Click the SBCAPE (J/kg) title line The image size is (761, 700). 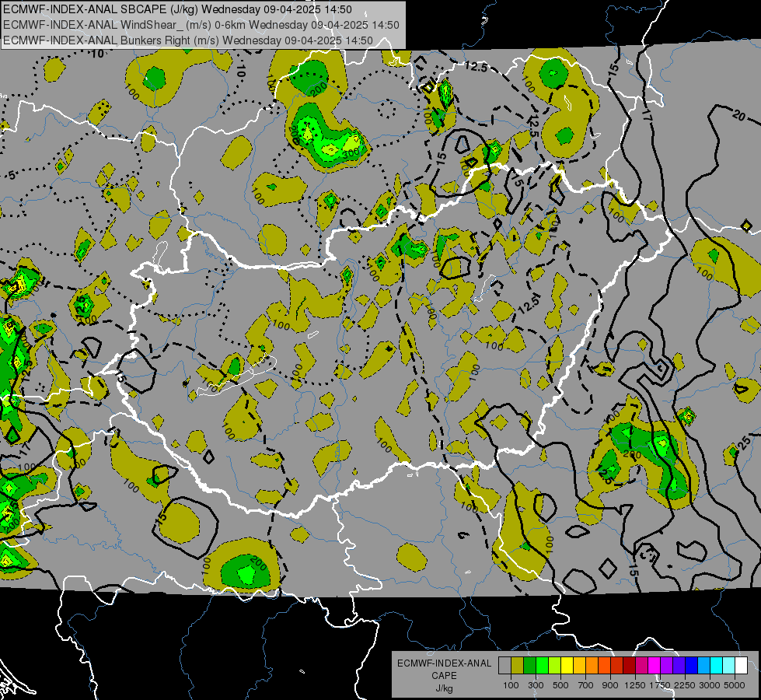click(x=177, y=9)
